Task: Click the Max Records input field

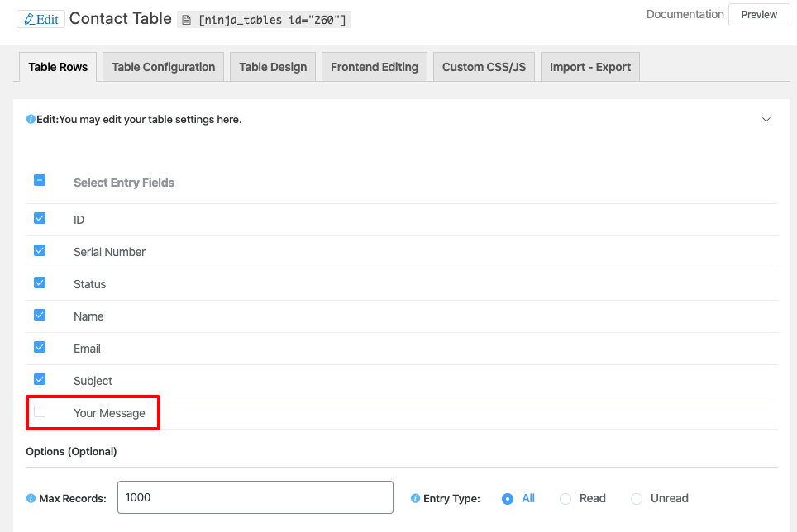Action: point(255,498)
